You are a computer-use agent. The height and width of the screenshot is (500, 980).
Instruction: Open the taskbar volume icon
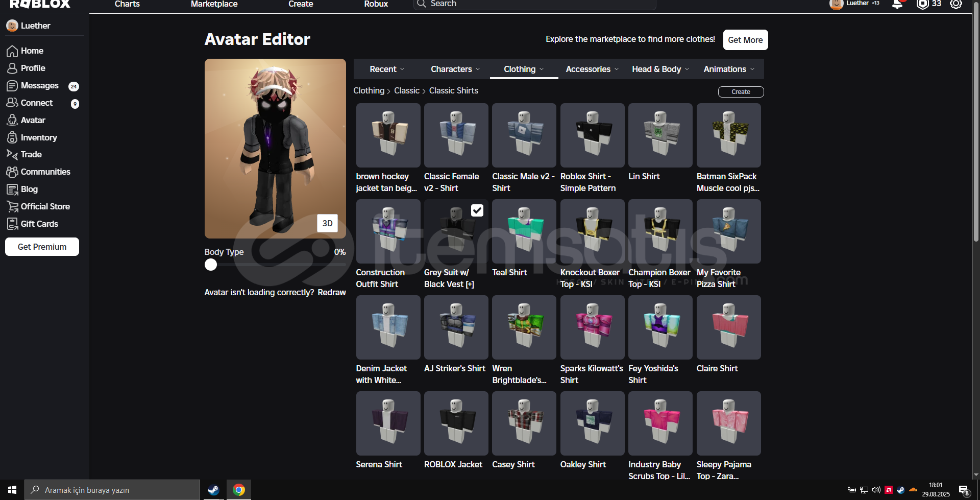pos(876,490)
